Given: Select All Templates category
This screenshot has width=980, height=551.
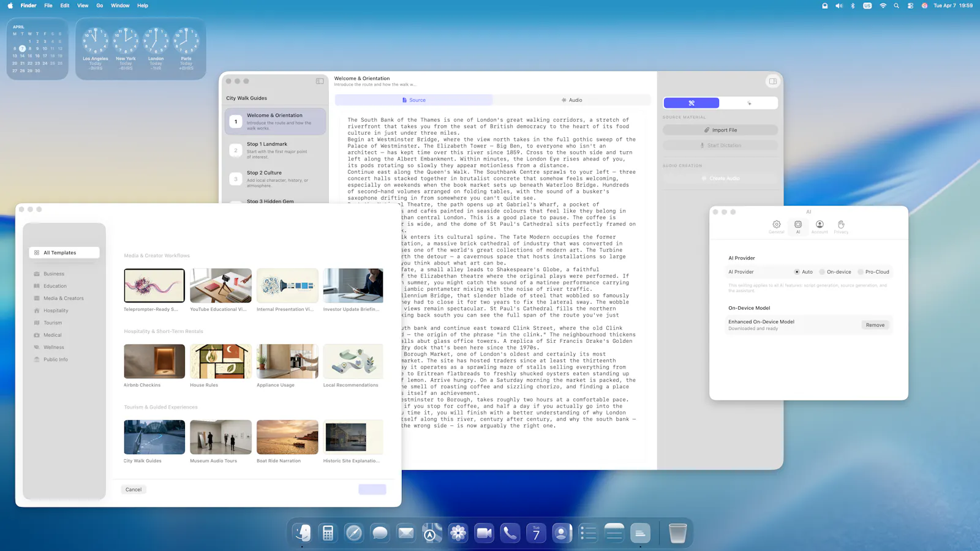Looking at the screenshot, I should (64, 252).
